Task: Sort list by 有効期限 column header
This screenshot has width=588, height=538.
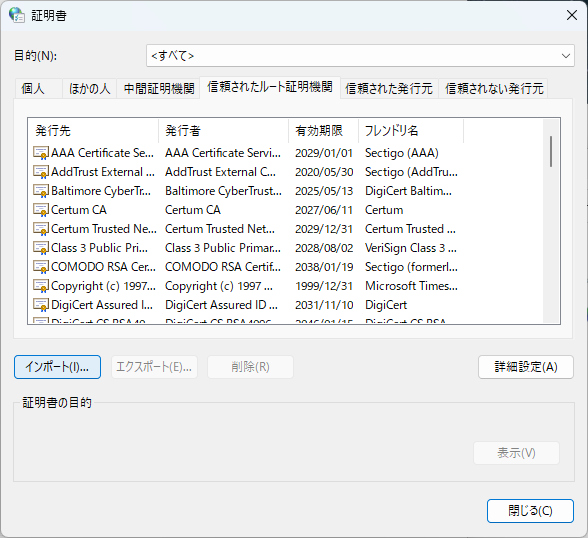Action: [x=324, y=131]
